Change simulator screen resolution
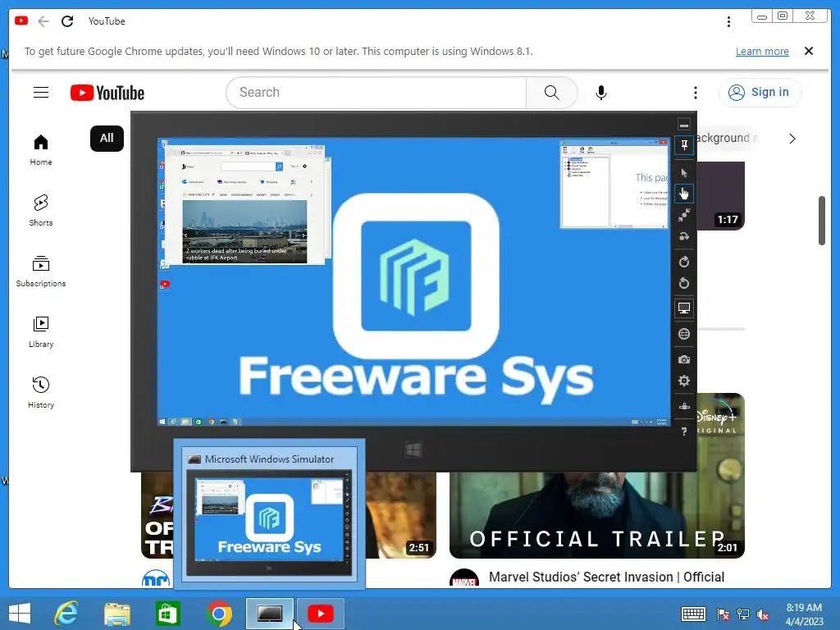This screenshot has width=840, height=630. (684, 308)
